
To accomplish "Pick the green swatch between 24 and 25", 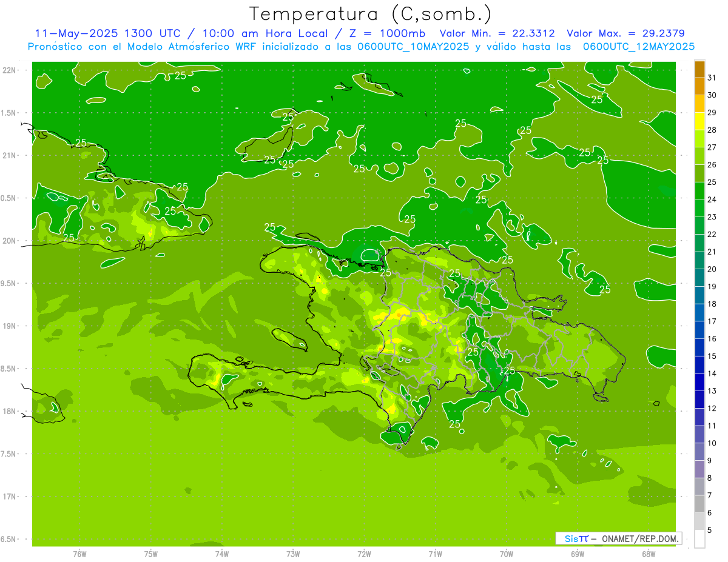I will tap(700, 191).
